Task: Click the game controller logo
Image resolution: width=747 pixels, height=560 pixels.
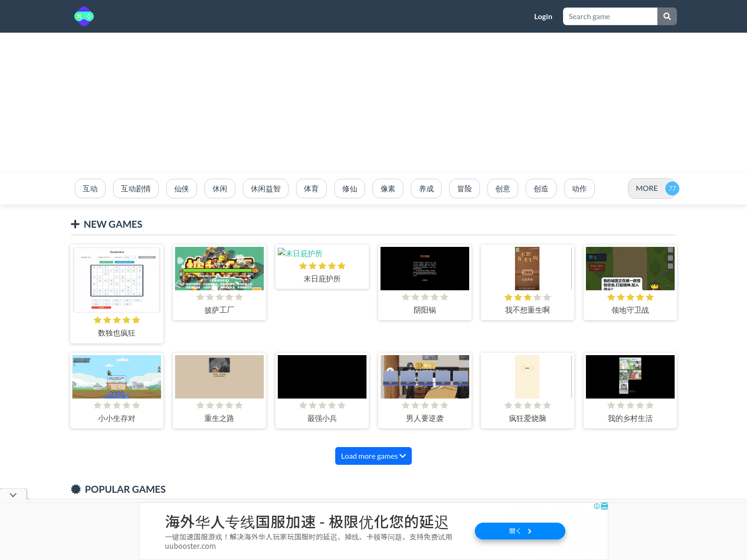Action: [x=84, y=16]
